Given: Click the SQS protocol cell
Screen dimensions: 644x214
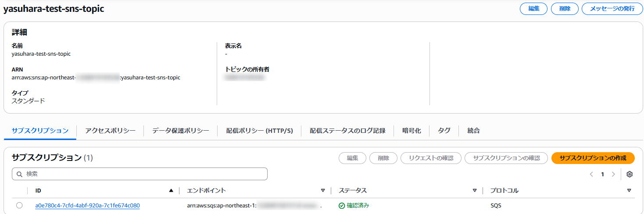Looking at the screenshot, I should point(496,205).
